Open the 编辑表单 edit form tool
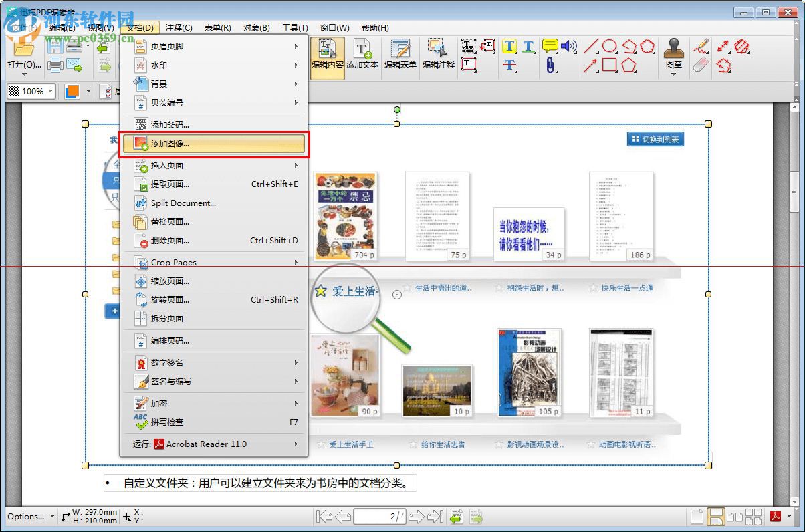The height and width of the screenshot is (532, 805). point(400,54)
